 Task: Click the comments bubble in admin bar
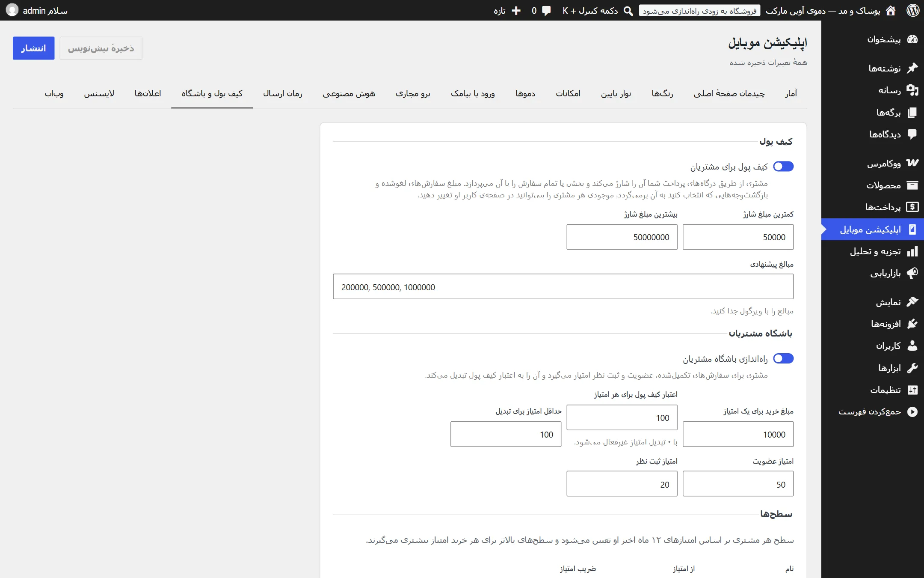[x=546, y=11]
